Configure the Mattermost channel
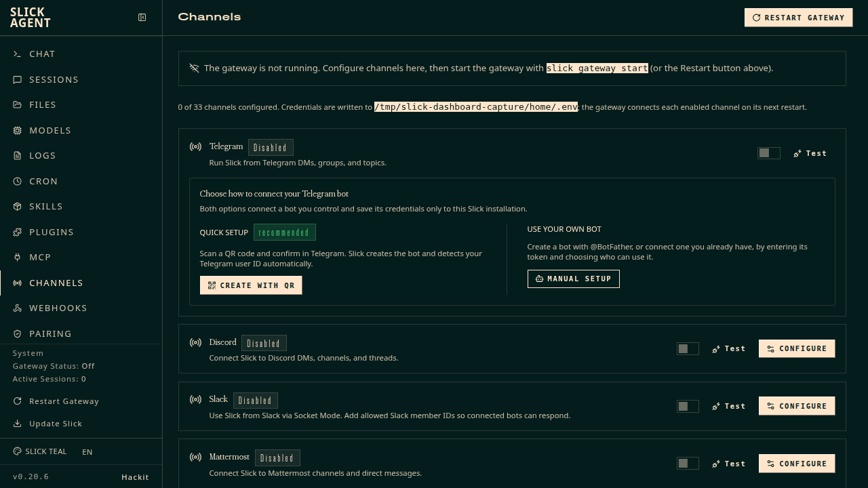The height and width of the screenshot is (488, 868). click(x=797, y=464)
